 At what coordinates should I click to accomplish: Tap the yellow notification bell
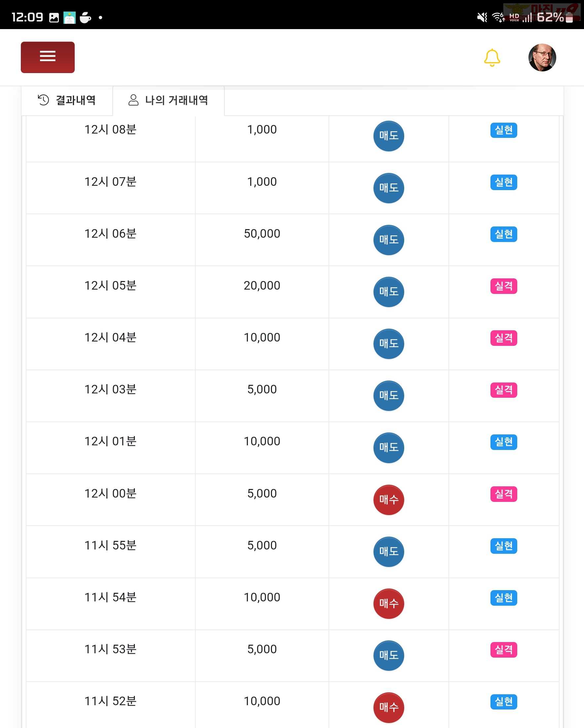pos(492,58)
